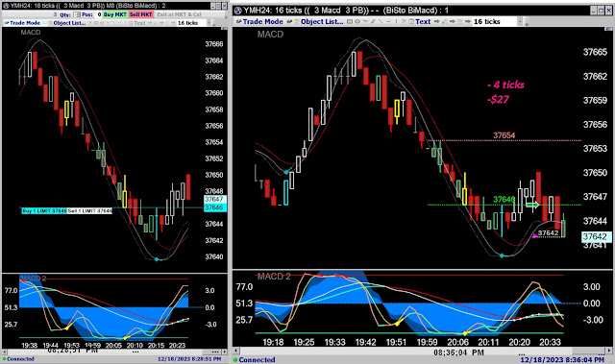
Task: Click the cyan diamond at left chart low
Action: [x=157, y=259]
